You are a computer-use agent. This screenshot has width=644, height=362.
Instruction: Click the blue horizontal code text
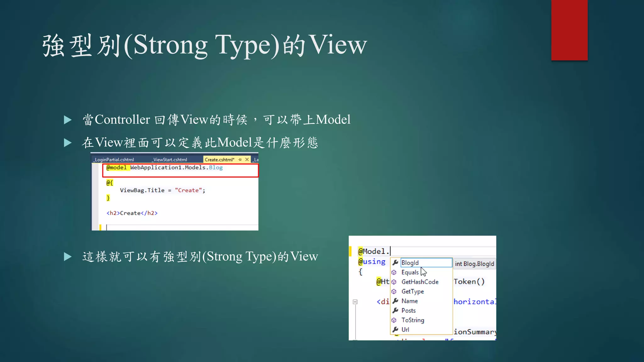coord(475,302)
